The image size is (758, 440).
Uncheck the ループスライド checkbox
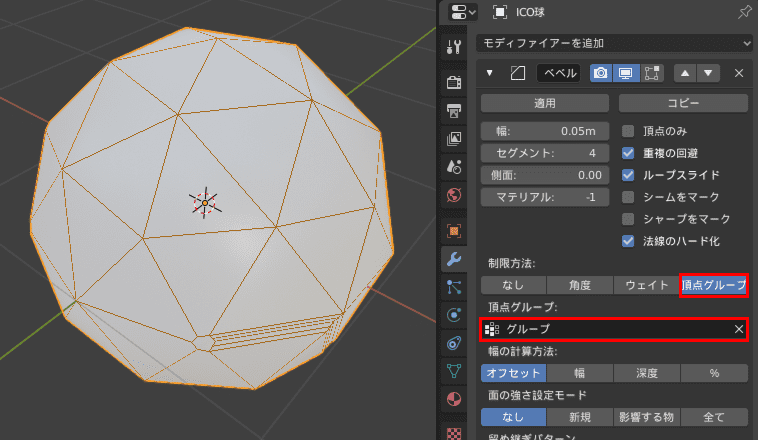point(628,175)
